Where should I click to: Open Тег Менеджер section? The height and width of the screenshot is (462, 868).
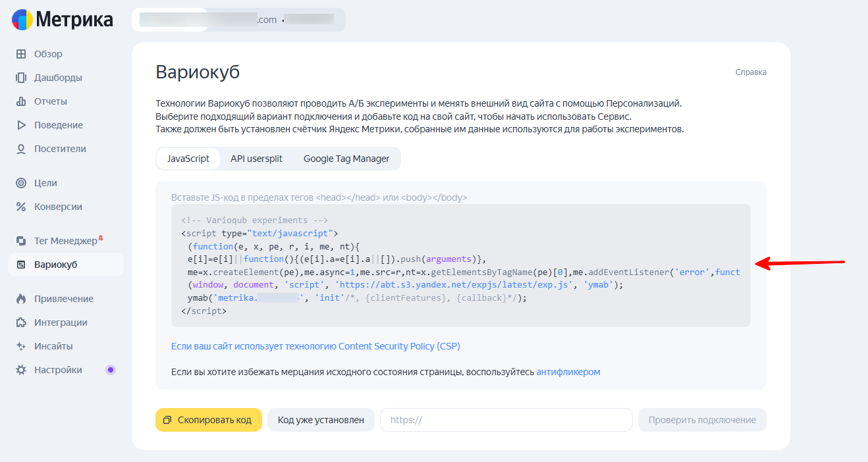66,241
